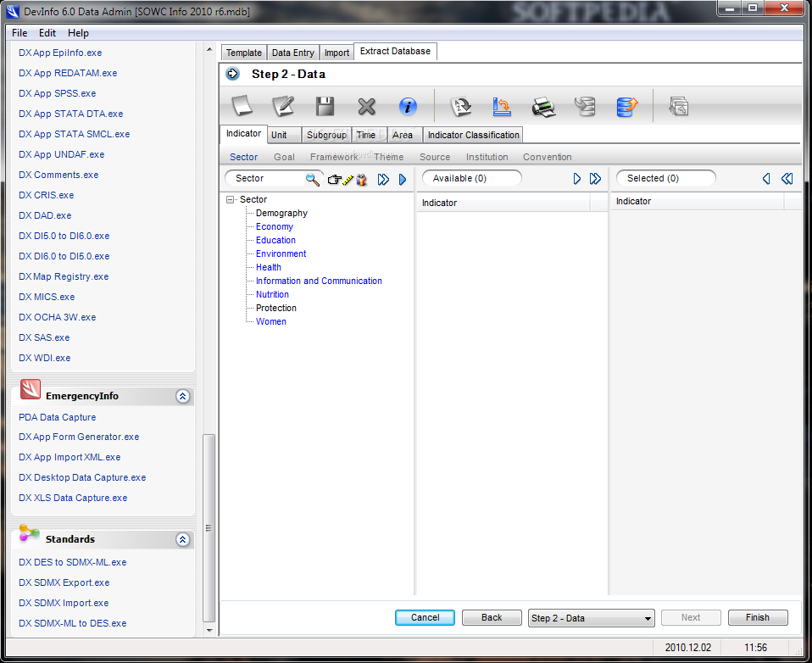Image resolution: width=812 pixels, height=663 pixels.
Task: Collapse the Sector tree root node
Action: (230, 199)
